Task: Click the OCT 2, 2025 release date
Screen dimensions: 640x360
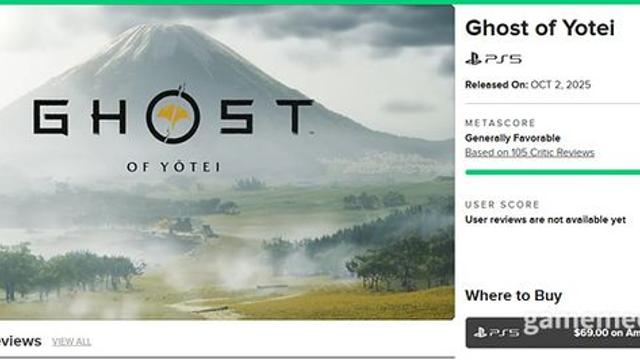Action: click(x=560, y=85)
